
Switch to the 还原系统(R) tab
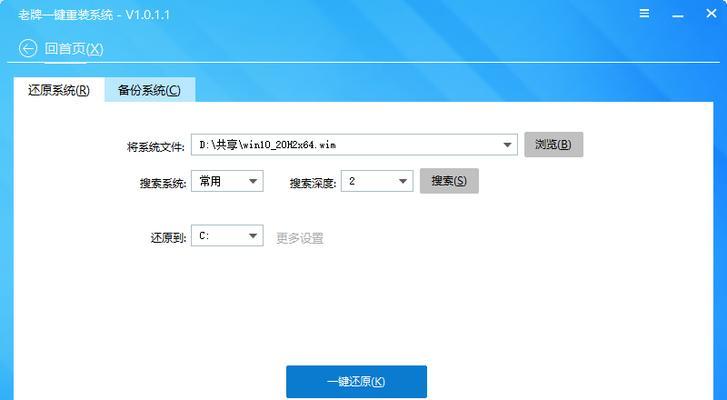pos(59,90)
